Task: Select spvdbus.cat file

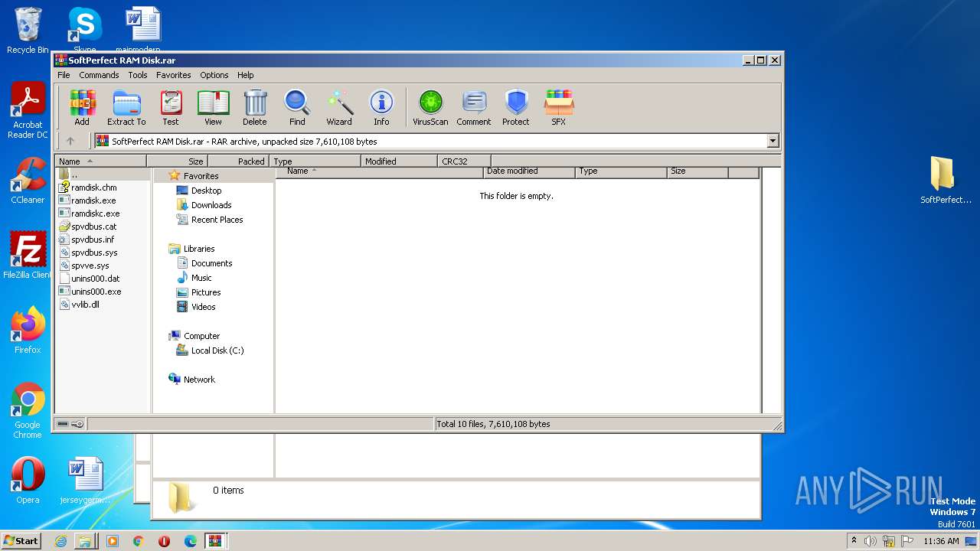Action: (93, 227)
